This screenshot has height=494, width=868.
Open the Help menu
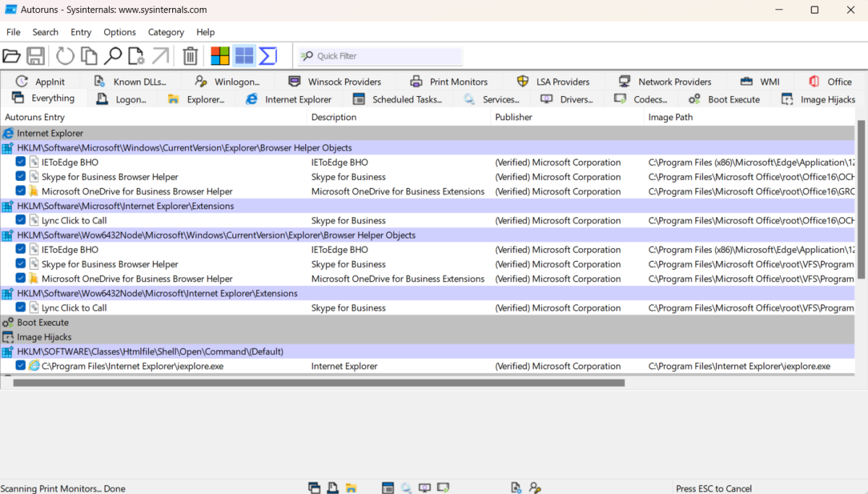pyautogui.click(x=205, y=32)
